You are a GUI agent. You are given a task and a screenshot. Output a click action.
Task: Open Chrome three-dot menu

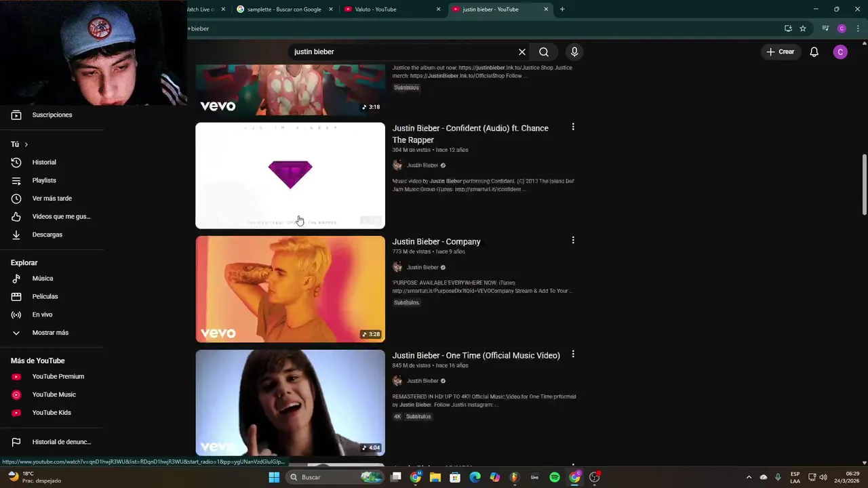[858, 28]
